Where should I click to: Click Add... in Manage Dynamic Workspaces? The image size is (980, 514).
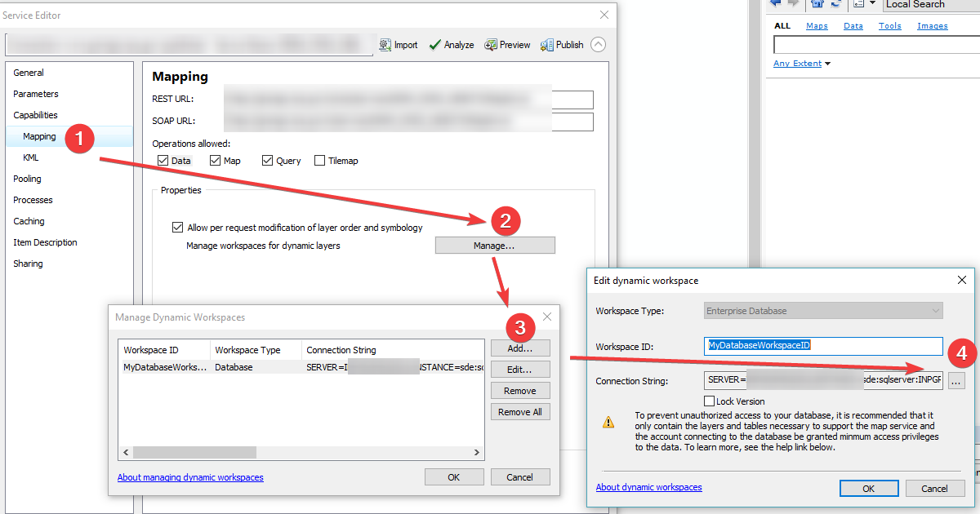pos(520,348)
